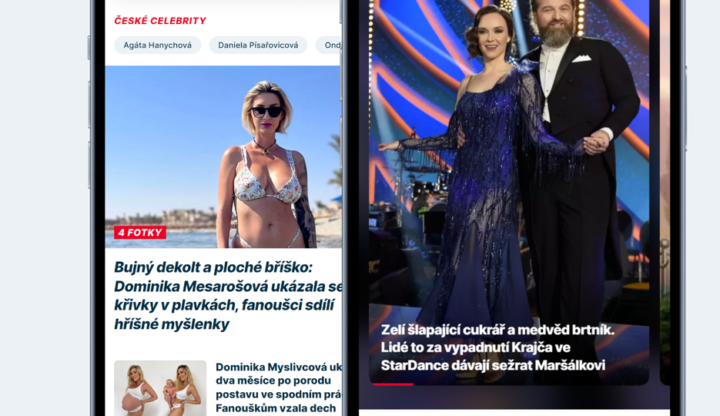Click the right phone's side power button
This screenshot has width=720, height=416.
(686, 109)
